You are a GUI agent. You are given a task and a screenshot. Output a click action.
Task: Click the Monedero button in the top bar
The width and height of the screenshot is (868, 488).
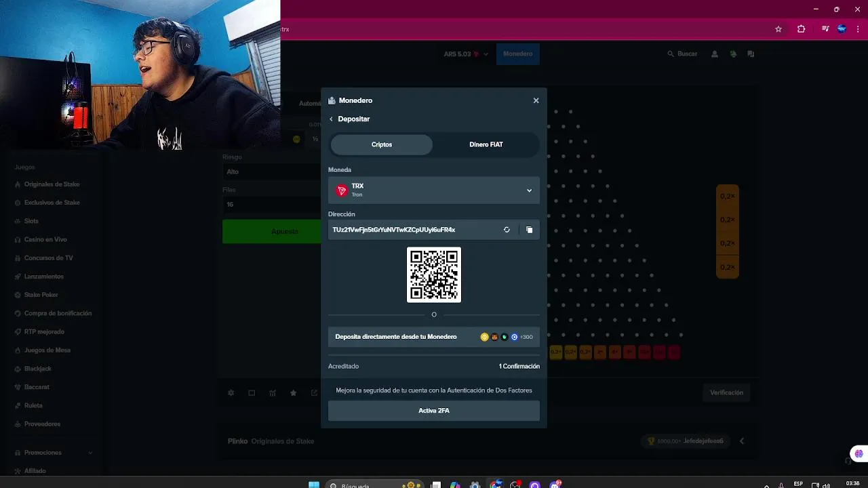518,54
